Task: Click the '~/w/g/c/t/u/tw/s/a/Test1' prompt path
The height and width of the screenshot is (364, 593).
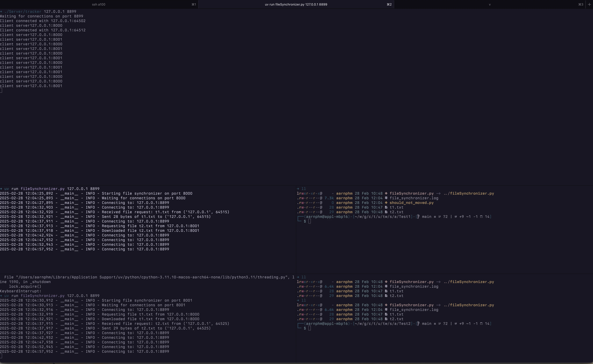Action: (382, 217)
